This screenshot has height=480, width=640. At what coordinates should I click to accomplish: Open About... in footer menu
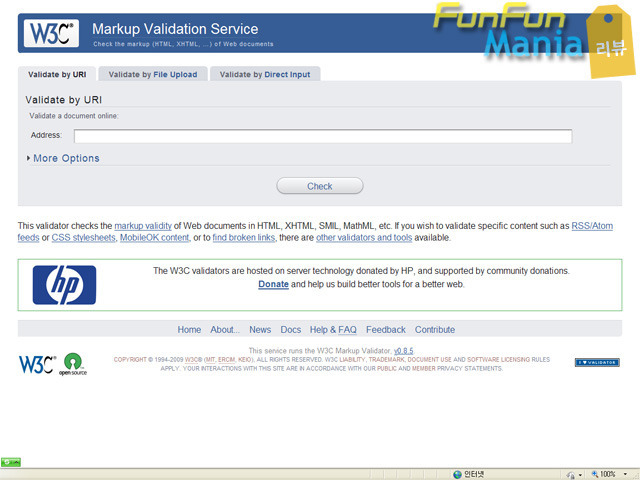click(225, 329)
